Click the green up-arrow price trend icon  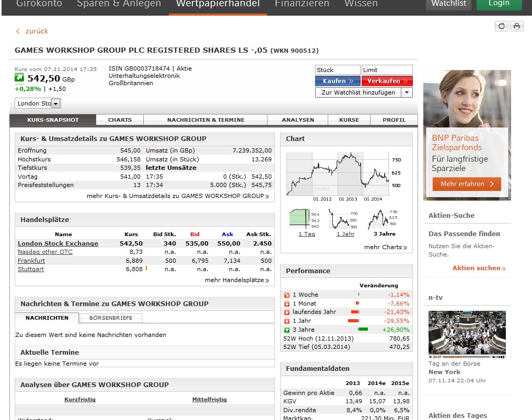click(x=19, y=78)
